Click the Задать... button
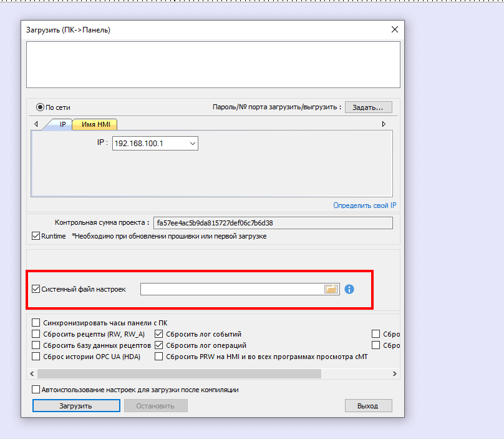Viewport: 504px width, 439px height. (x=369, y=107)
